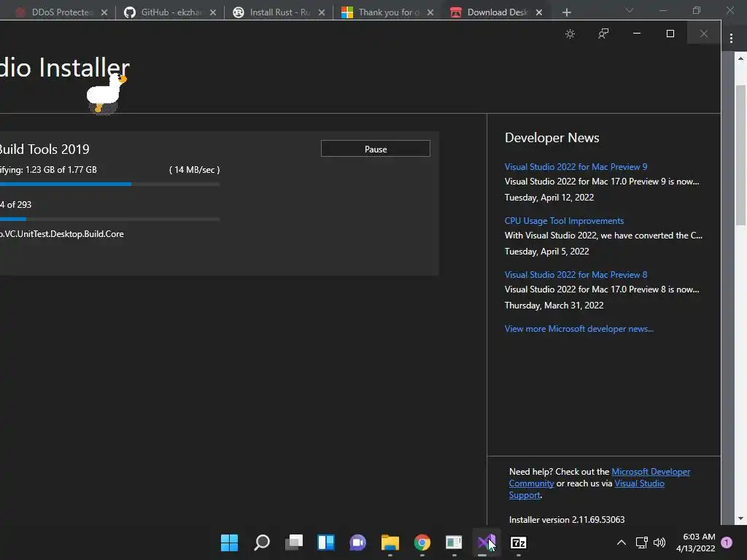
Task: Open the Widgets taskbar icon
Action: (x=326, y=542)
